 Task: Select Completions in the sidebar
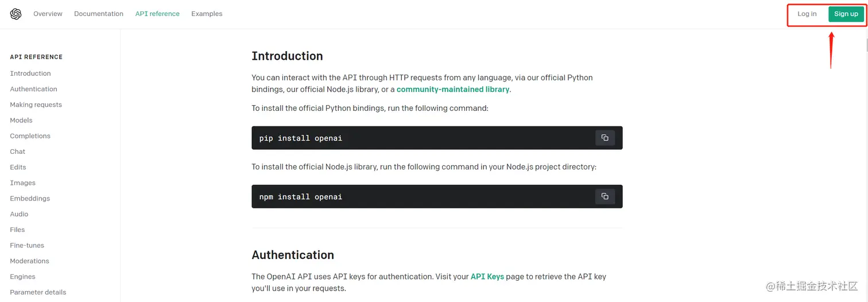point(30,136)
